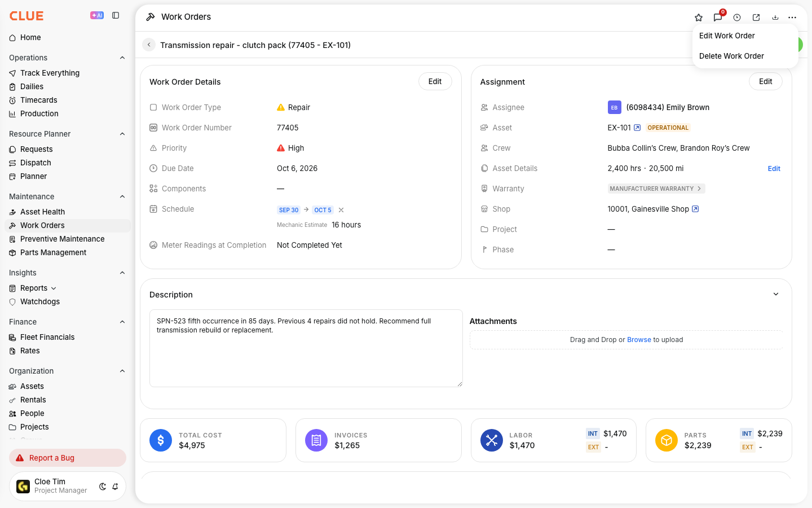The image size is (812, 508).
Task: Click Browse to upload an attachment
Action: click(639, 340)
